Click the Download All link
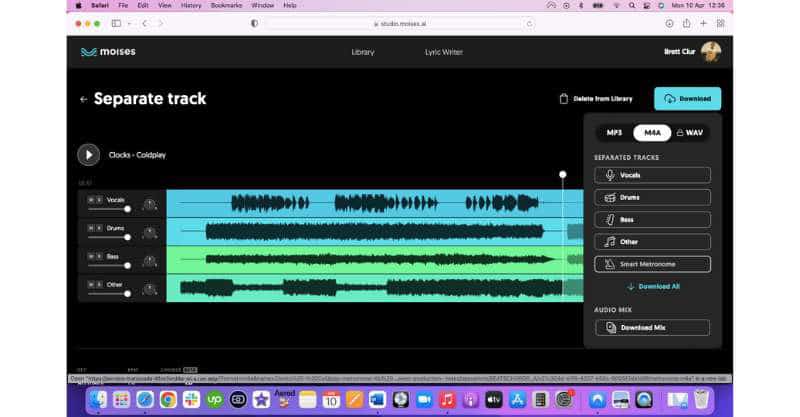This screenshot has width=800, height=417. pyautogui.click(x=654, y=286)
